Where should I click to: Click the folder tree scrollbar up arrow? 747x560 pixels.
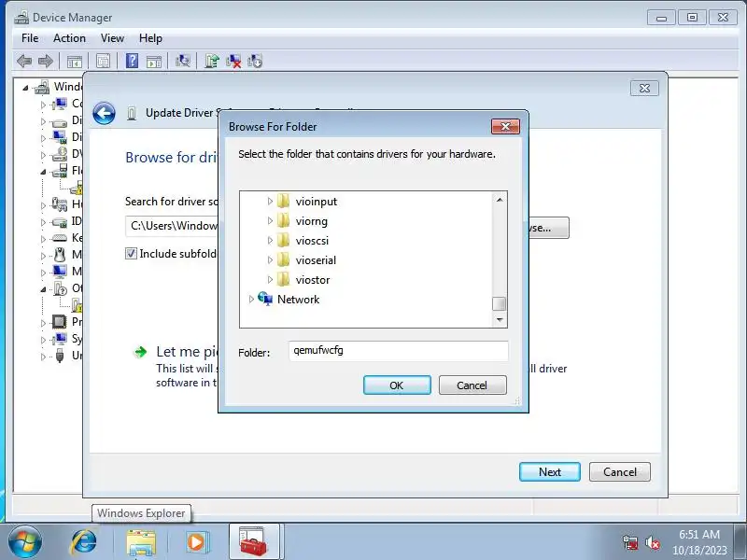click(x=500, y=200)
